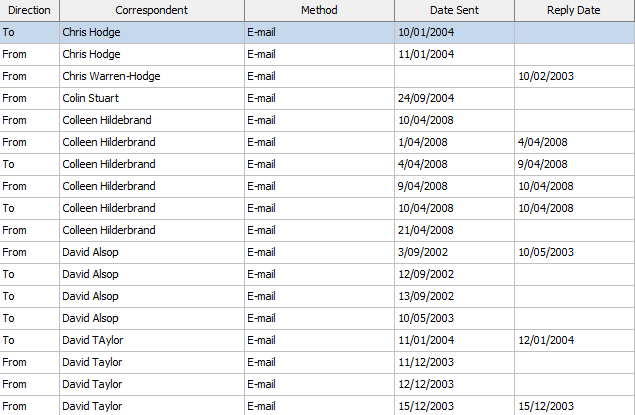Sort by the Direction column header
The image size is (635, 415).
29,10
